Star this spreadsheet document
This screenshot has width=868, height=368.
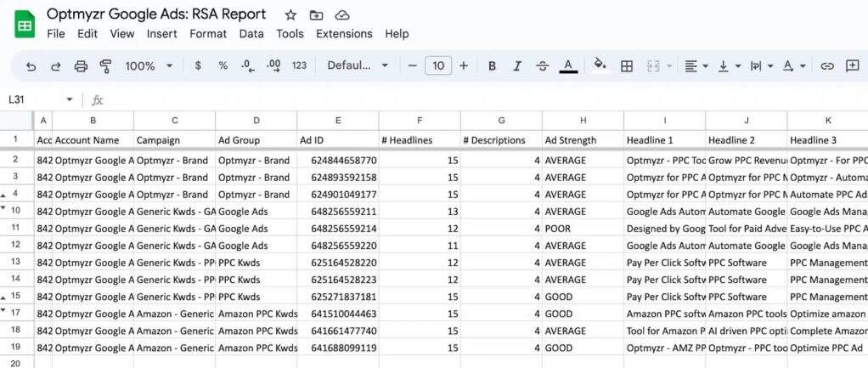click(290, 15)
